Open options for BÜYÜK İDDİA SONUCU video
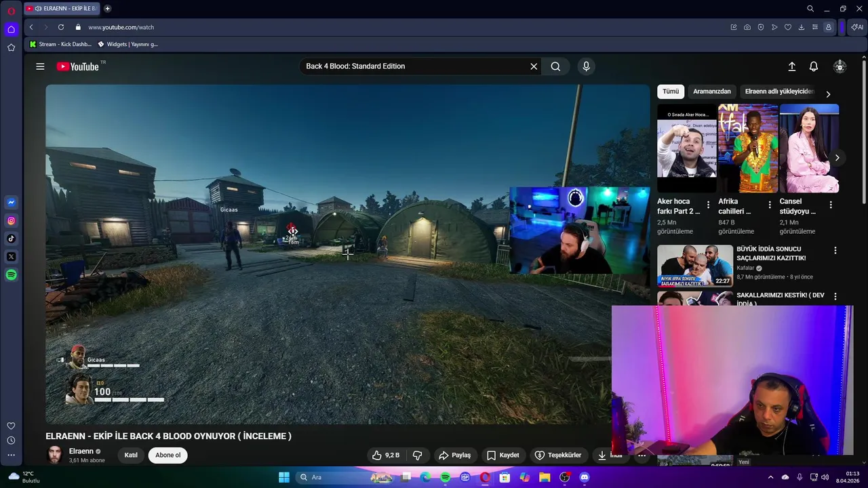The image size is (868, 488). coord(835,251)
